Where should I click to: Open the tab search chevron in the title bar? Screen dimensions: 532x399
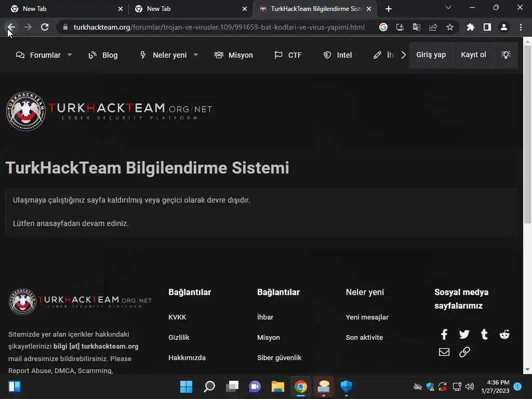(448, 7)
